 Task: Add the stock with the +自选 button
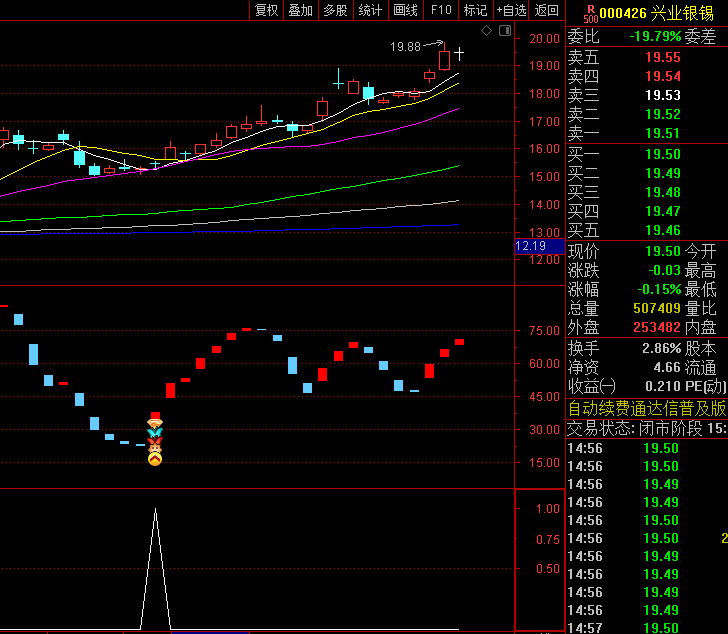pyautogui.click(x=511, y=10)
